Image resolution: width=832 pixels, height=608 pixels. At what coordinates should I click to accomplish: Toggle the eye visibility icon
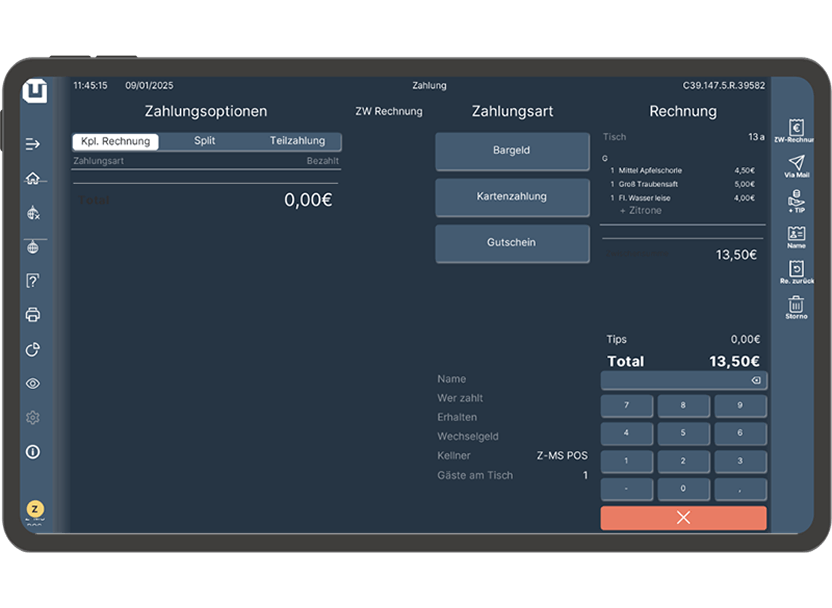[x=33, y=383]
